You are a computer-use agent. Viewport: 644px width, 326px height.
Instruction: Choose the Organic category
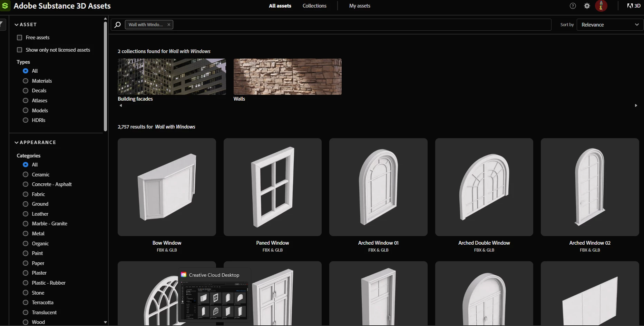point(26,244)
